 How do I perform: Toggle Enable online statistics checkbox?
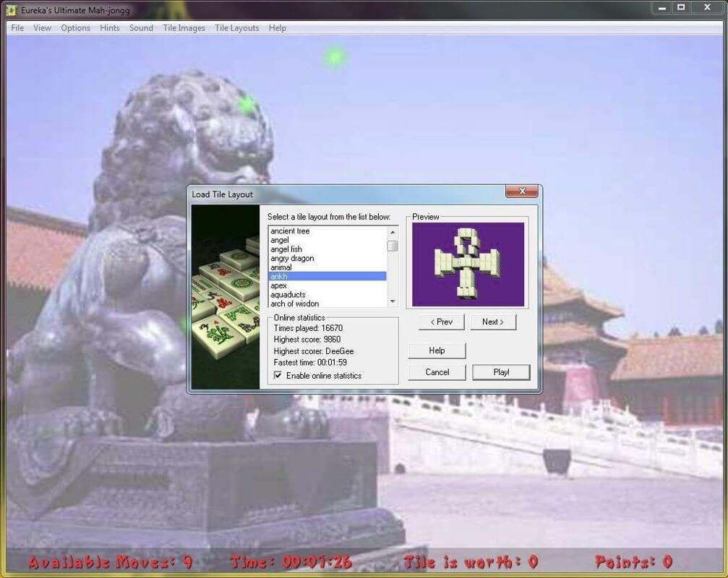tap(278, 375)
